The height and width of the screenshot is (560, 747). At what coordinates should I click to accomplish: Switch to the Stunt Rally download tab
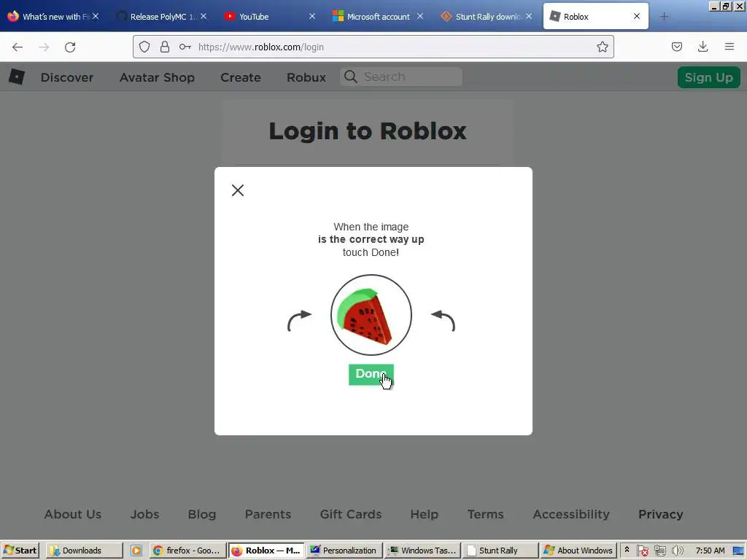click(x=487, y=17)
